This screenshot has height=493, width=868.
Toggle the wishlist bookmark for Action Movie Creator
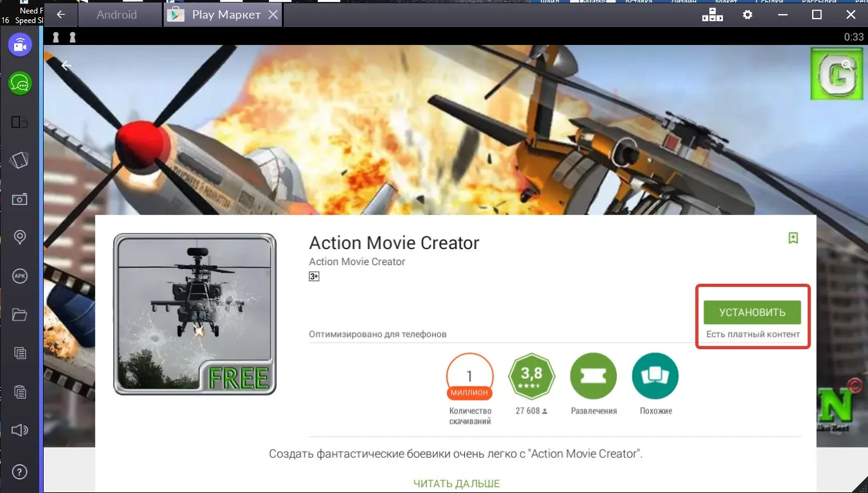point(793,238)
